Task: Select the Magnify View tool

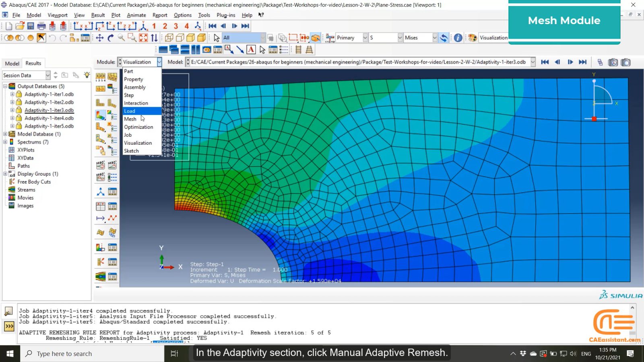Action: (x=121, y=38)
